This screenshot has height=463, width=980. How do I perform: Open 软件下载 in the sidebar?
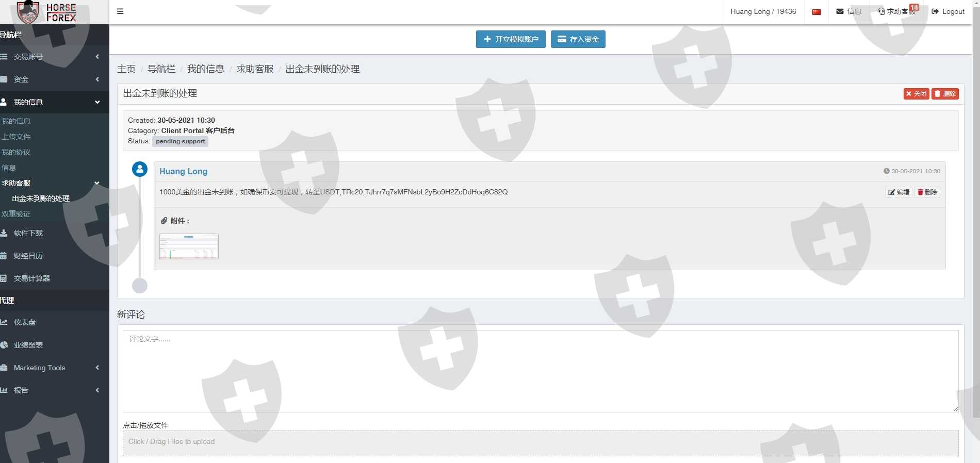(x=54, y=233)
